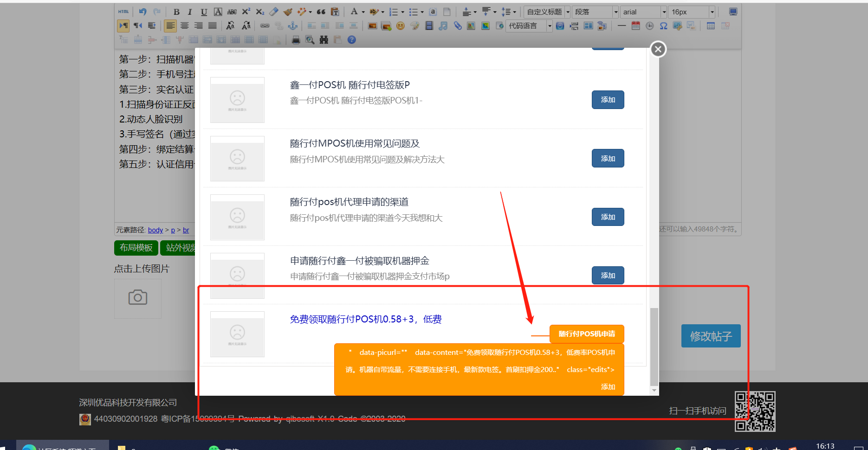Viewport: 868px width, 450px height.
Task: Click the 布局模板 tab button
Action: [x=136, y=248]
